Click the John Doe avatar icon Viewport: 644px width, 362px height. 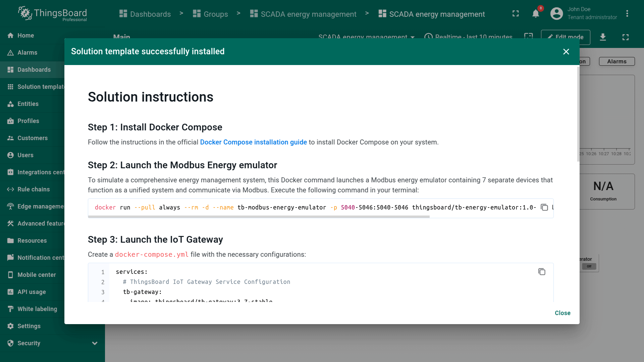(x=556, y=14)
